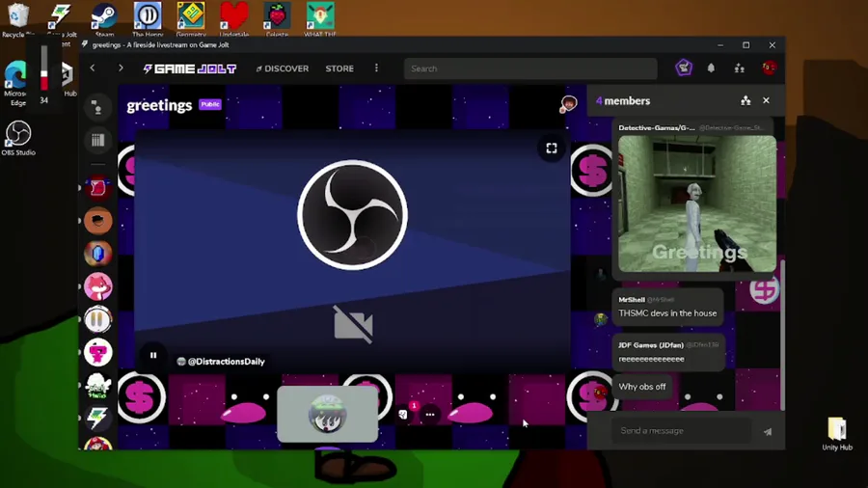Select the brown-faced community icon in sidebar

(x=98, y=221)
